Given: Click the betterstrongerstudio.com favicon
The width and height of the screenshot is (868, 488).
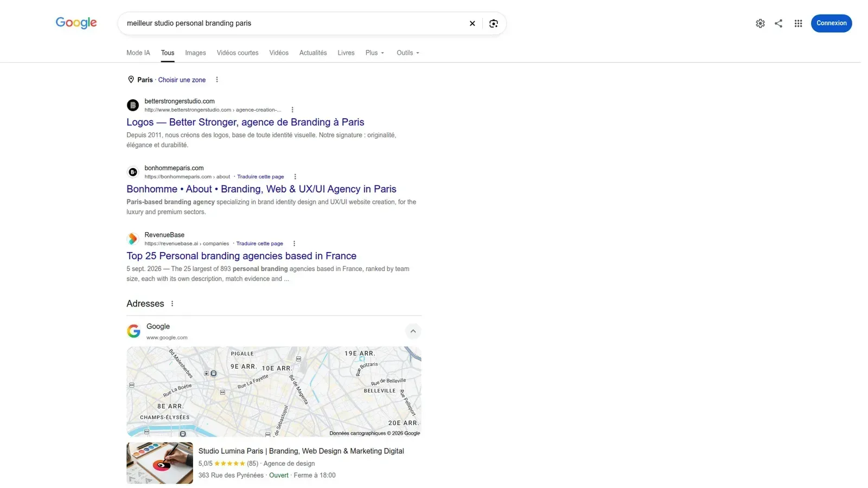Looking at the screenshot, I should click(133, 105).
